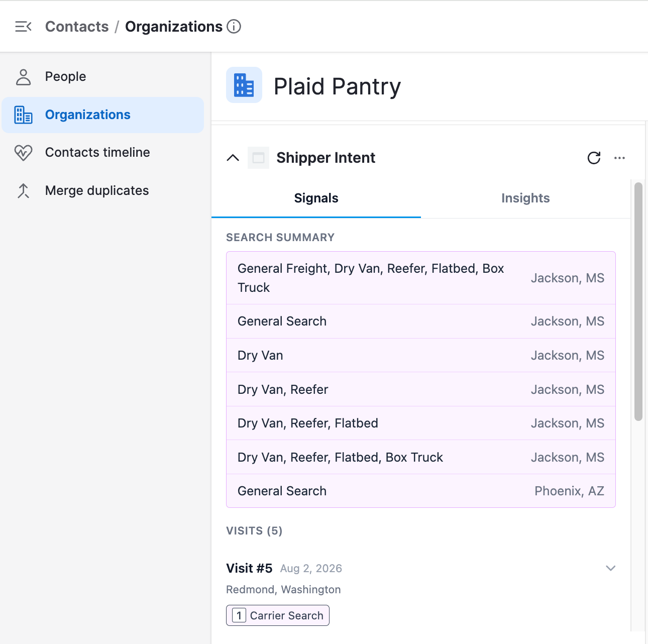Collapse the sidebar menu icon
The width and height of the screenshot is (648, 644).
(x=23, y=27)
